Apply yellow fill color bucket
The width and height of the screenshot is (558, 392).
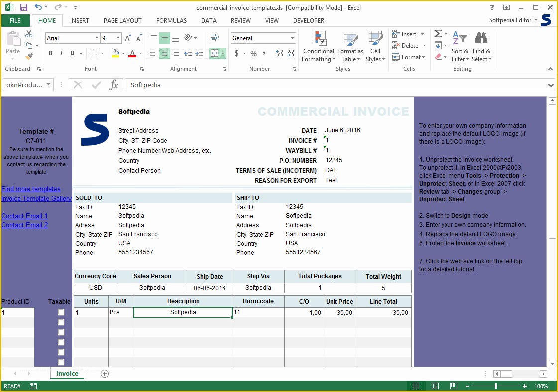click(x=115, y=53)
